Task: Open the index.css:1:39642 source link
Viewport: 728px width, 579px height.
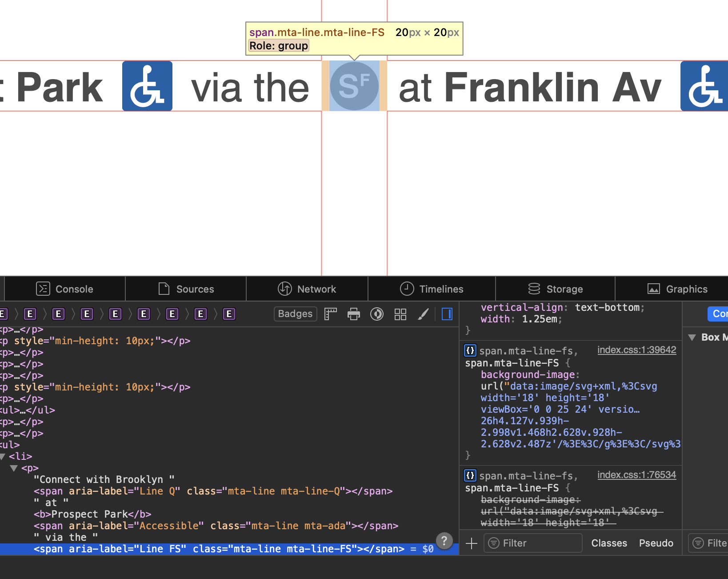Action: 636,350
